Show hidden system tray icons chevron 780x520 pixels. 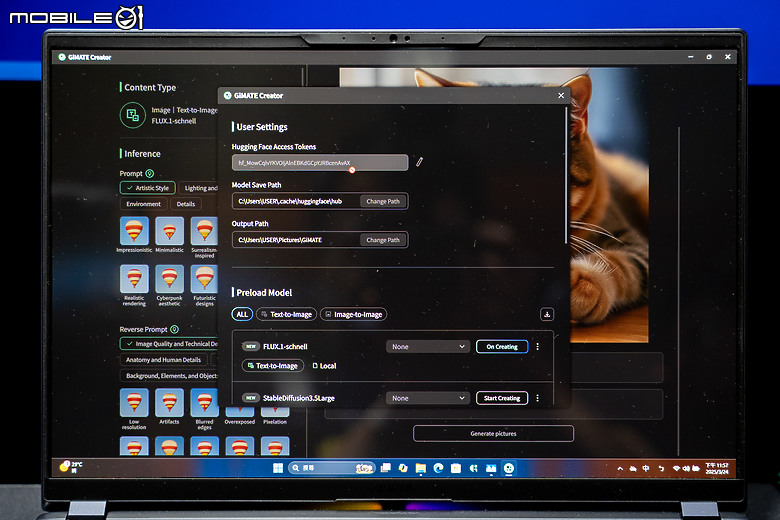pyautogui.click(x=620, y=468)
